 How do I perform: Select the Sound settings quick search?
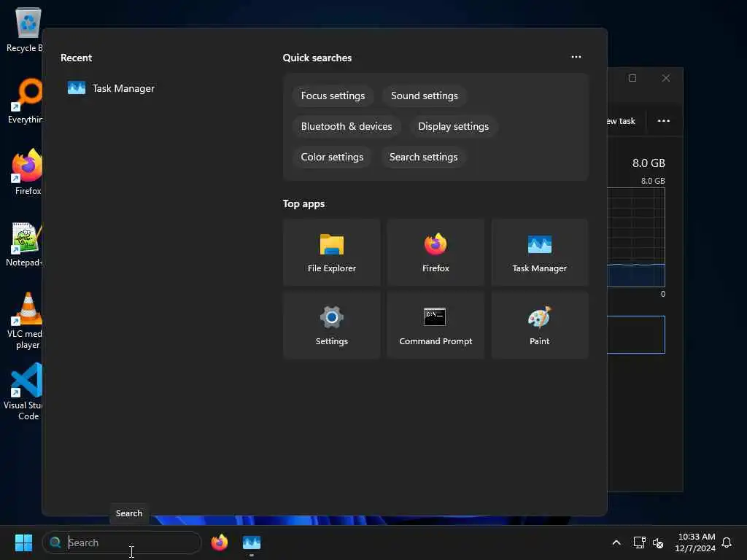424,96
